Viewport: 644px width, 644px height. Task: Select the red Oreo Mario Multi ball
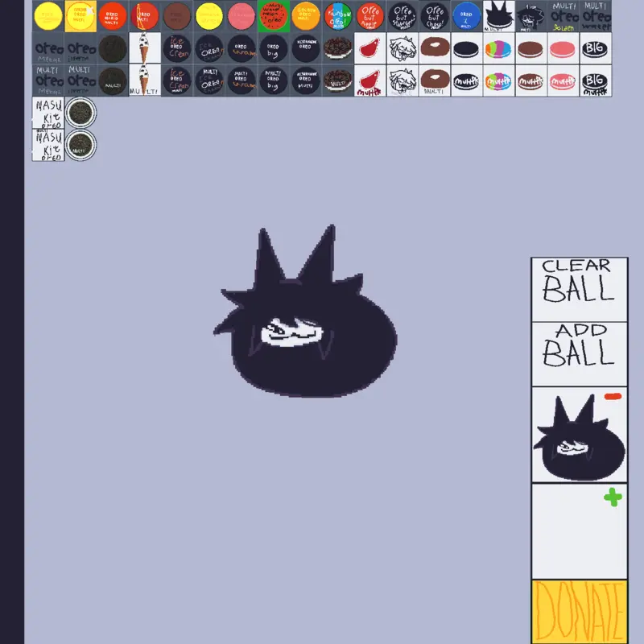(x=113, y=16)
